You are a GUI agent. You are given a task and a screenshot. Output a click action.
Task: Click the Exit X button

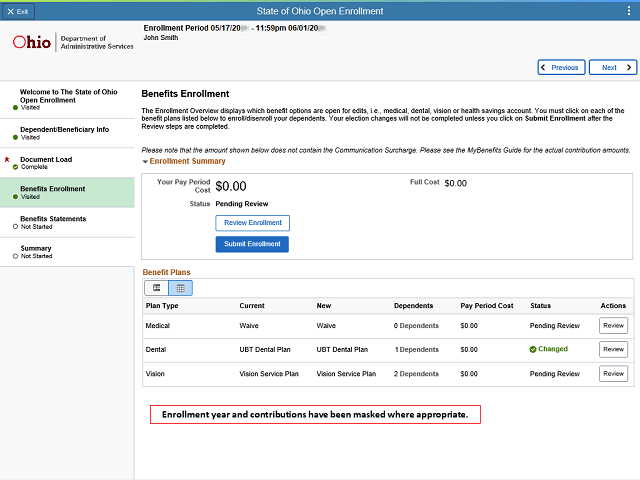[18, 11]
